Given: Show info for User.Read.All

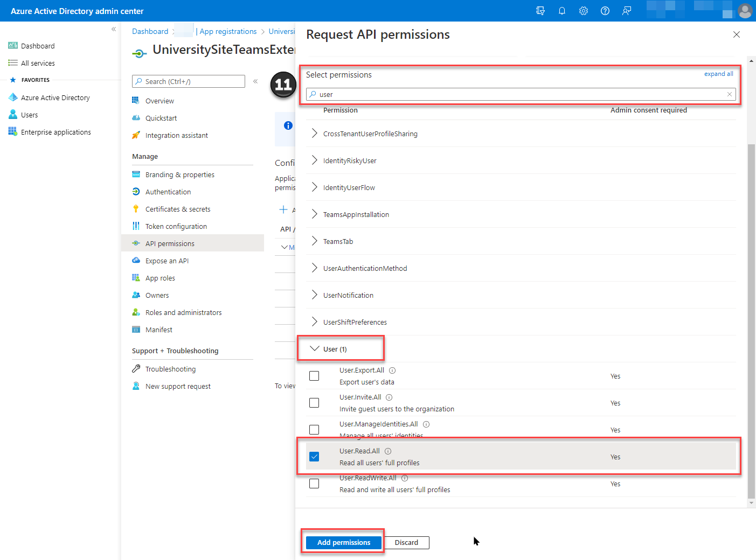Looking at the screenshot, I should [x=388, y=451].
